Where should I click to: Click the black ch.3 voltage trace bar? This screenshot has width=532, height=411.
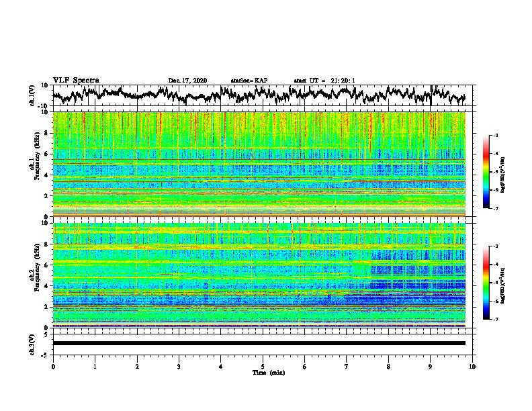[x=259, y=343]
